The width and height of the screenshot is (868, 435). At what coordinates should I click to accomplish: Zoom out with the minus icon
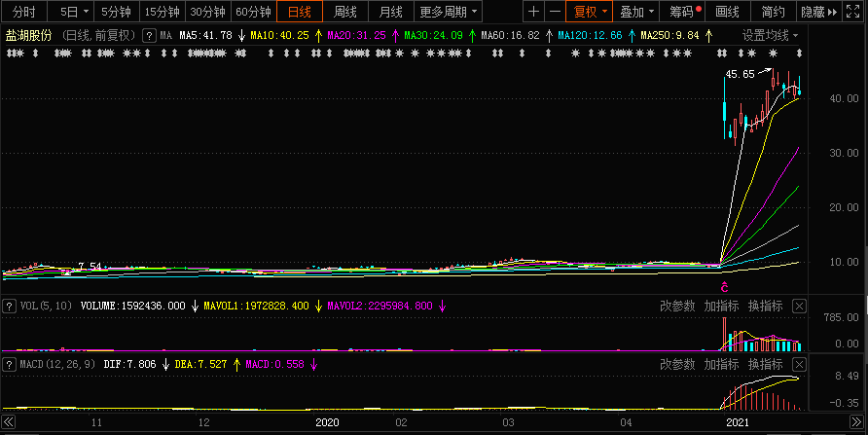coord(555,12)
